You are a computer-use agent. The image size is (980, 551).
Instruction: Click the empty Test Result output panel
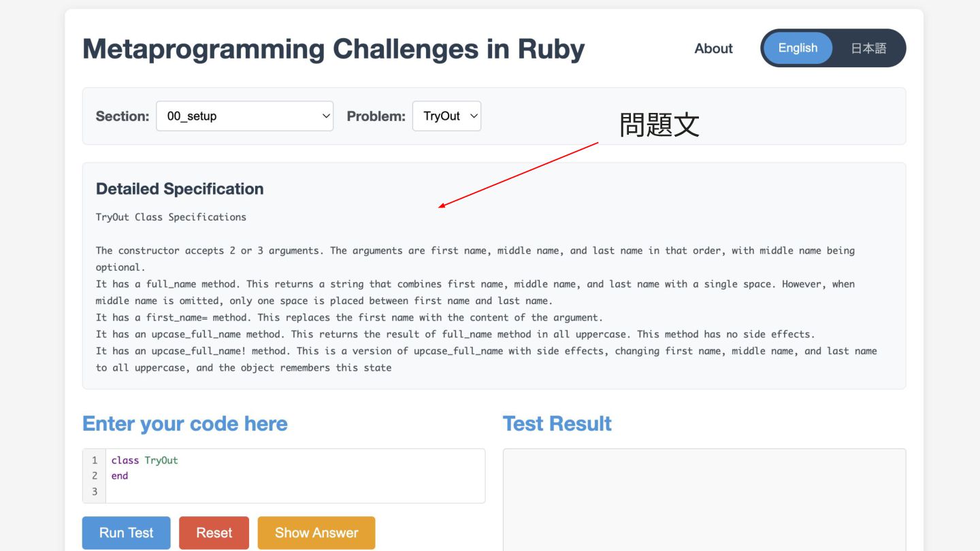pyautogui.click(x=704, y=500)
